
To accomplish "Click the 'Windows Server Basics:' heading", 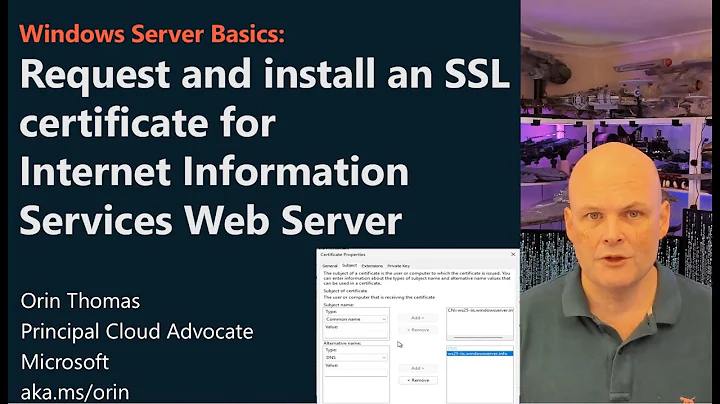I will click(152, 34).
